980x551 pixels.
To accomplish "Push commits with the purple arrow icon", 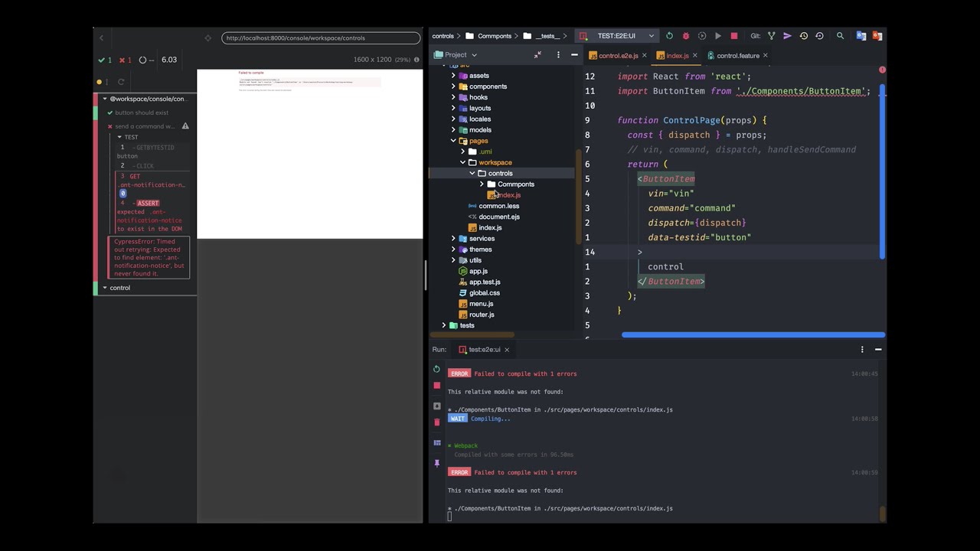I will click(787, 36).
